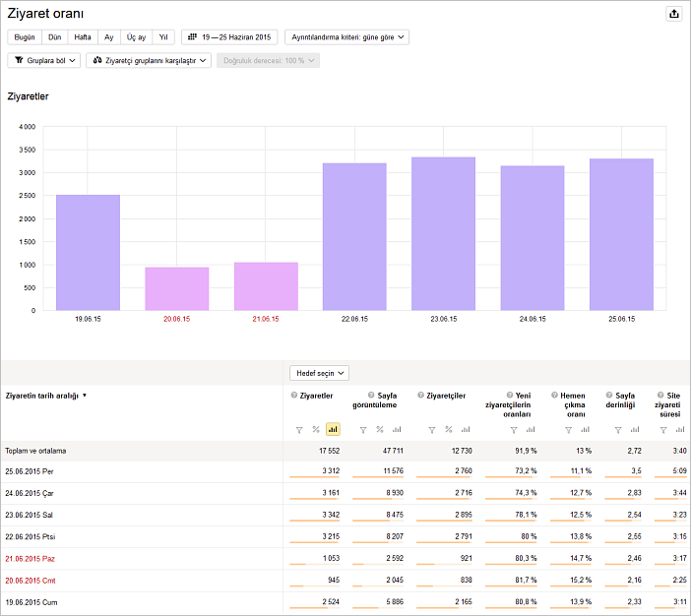Viewport: 691px width, 616px height.
Task: Show Ziyaretçiler as percentages
Action: coord(449,429)
